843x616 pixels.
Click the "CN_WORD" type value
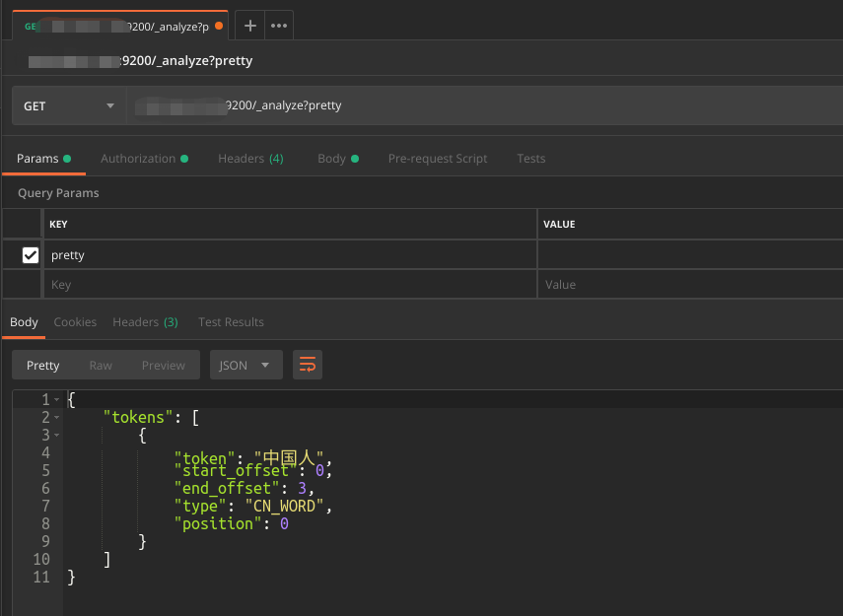tap(285, 507)
